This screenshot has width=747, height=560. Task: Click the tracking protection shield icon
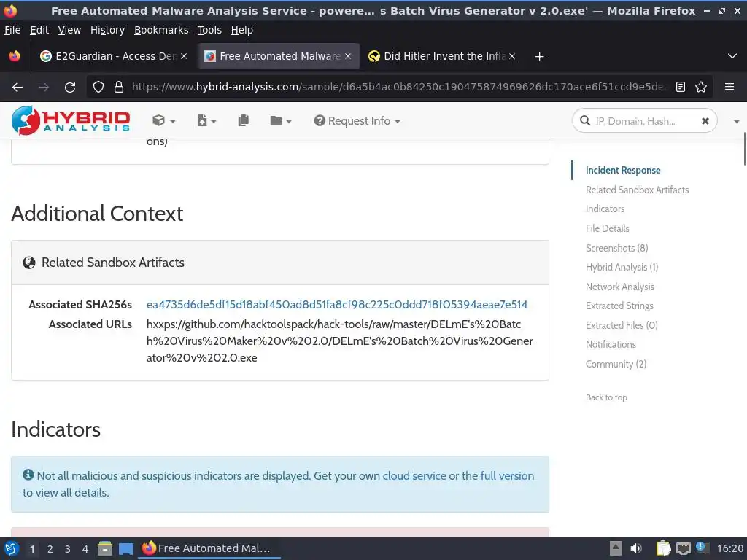(98, 87)
